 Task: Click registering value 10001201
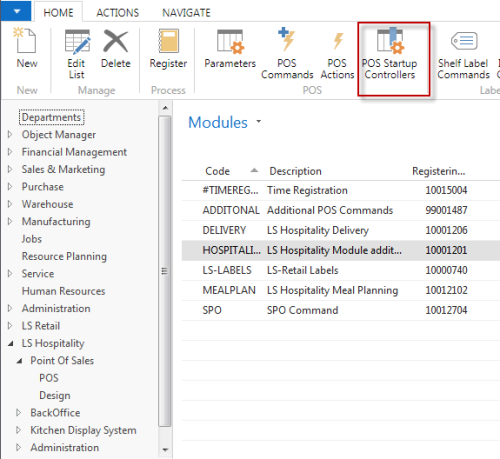coord(446,250)
